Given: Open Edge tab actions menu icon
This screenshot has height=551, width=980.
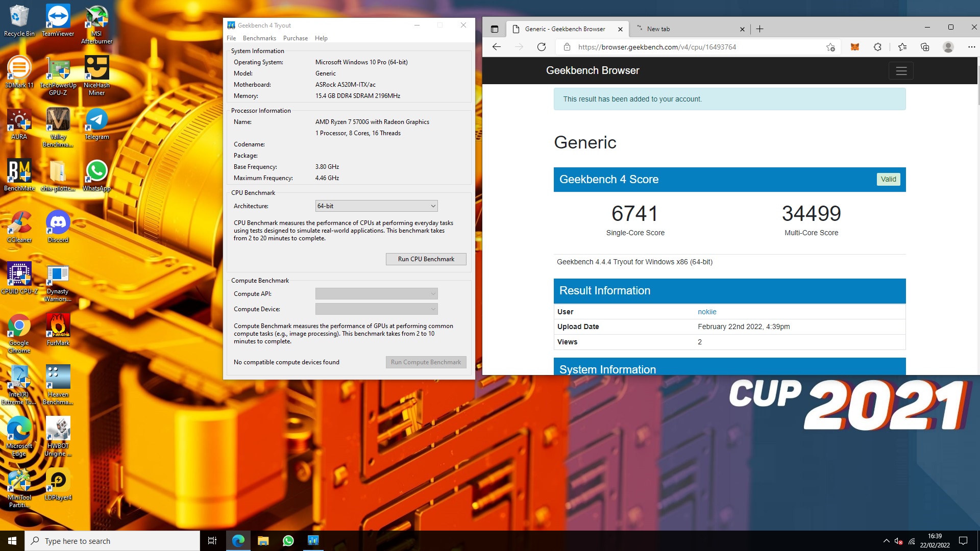Looking at the screenshot, I should (494, 29).
